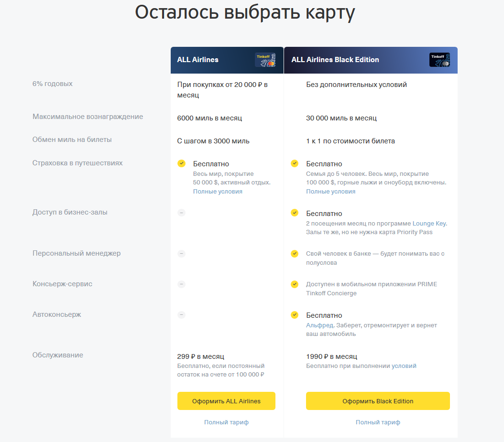Viewport: 504px width, 442px height.
Task: Click the 'Осталось выбрать карту' heading
Action: 245,13
